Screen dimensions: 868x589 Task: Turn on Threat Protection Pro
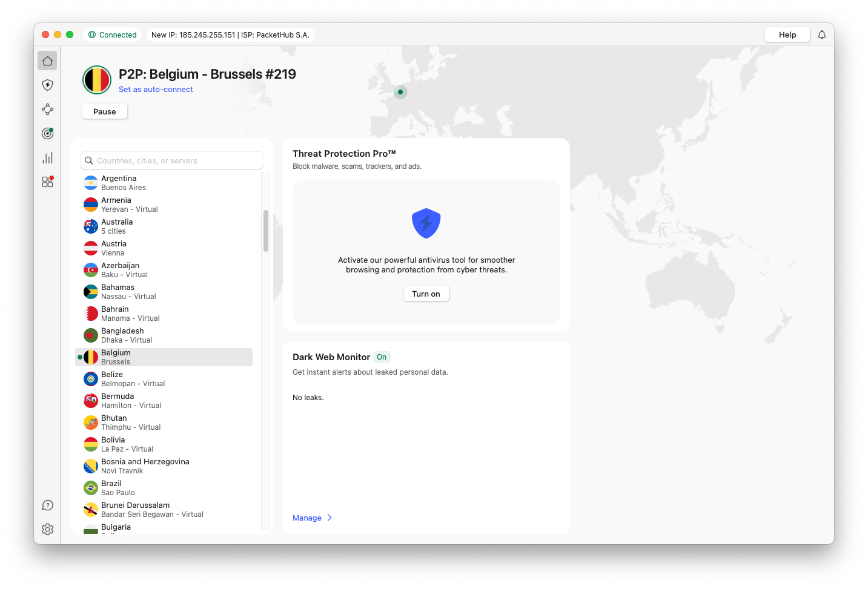click(x=426, y=294)
